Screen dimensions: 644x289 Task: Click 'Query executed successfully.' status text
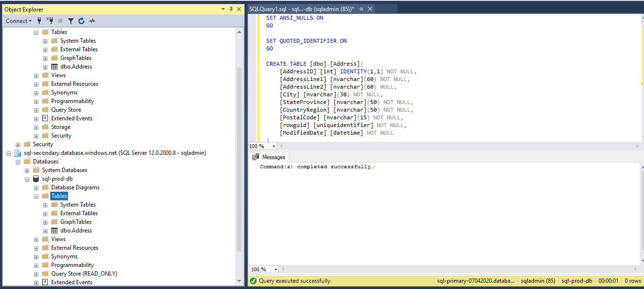point(295,281)
